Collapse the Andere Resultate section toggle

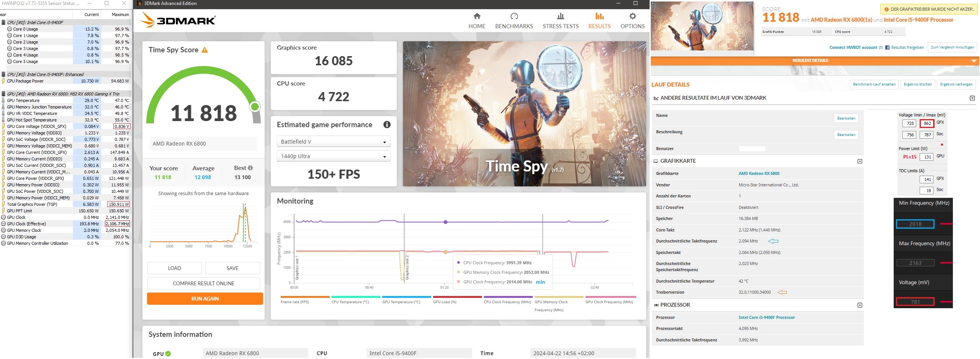pyautogui.click(x=972, y=98)
